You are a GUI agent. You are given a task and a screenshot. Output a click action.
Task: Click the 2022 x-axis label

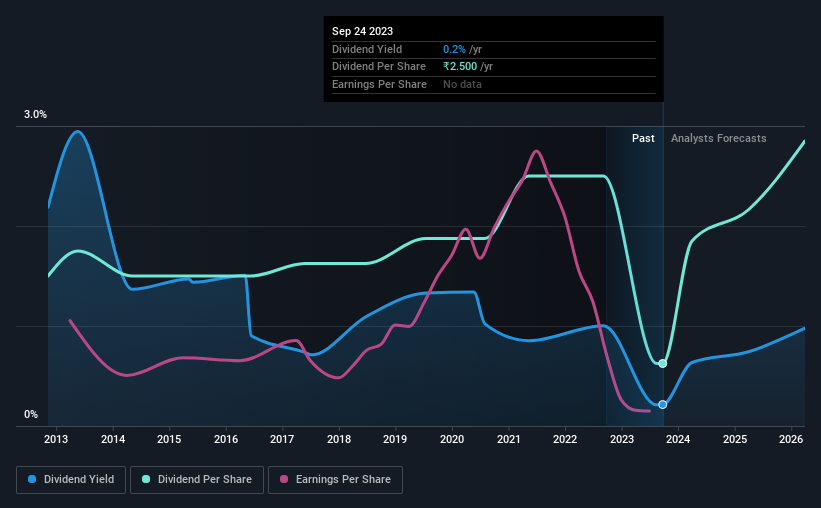coord(565,439)
